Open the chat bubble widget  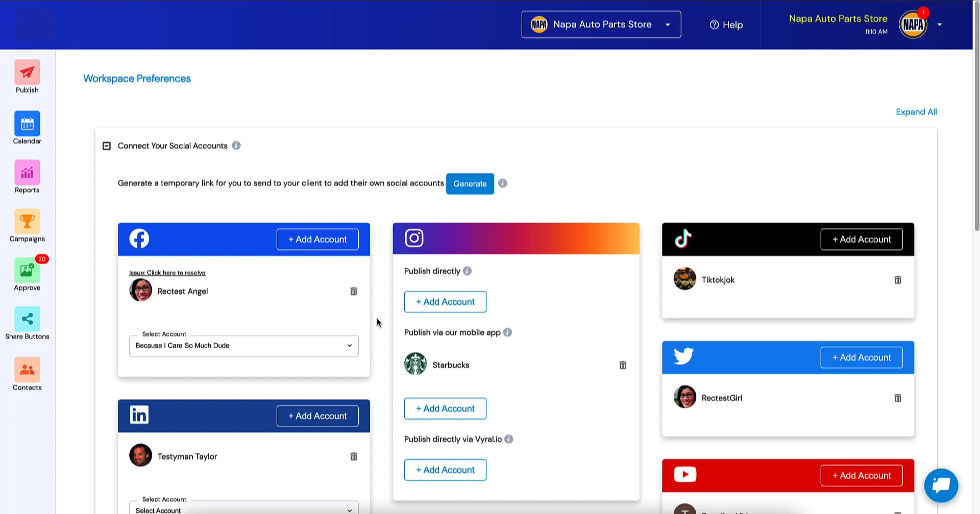pyautogui.click(x=941, y=485)
